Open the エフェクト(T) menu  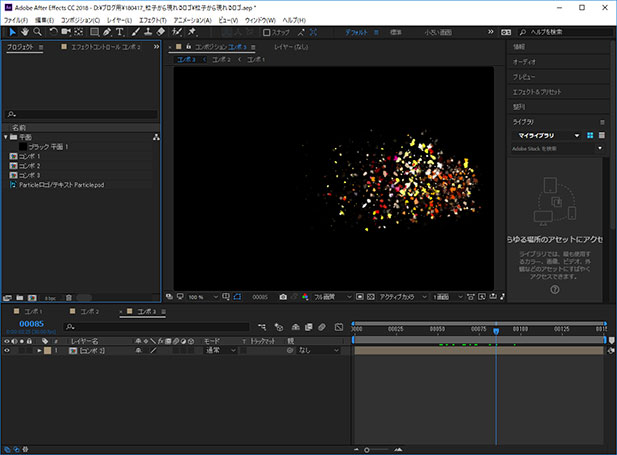point(153,19)
